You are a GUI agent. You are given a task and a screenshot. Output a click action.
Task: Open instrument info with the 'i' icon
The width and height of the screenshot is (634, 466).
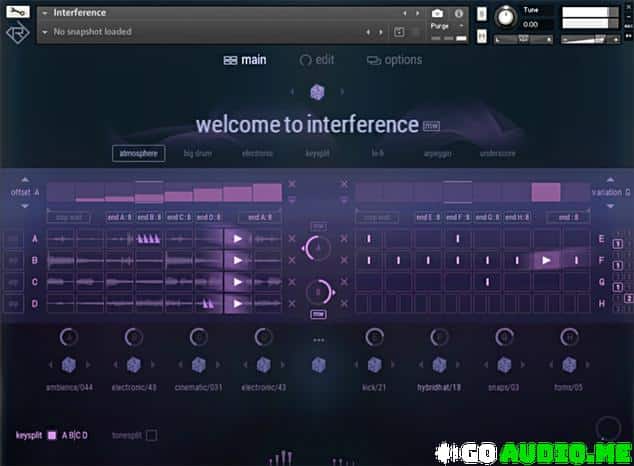tap(459, 13)
